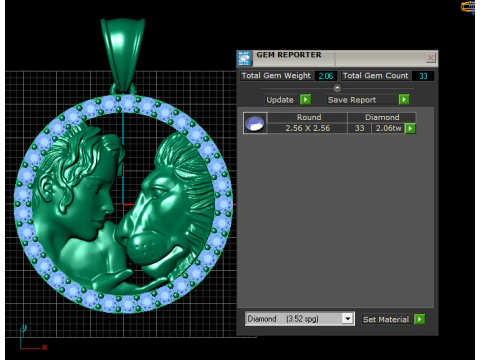This screenshot has width=480, height=360.
Task: Open the Diamond material dropdown
Action: pos(348,319)
